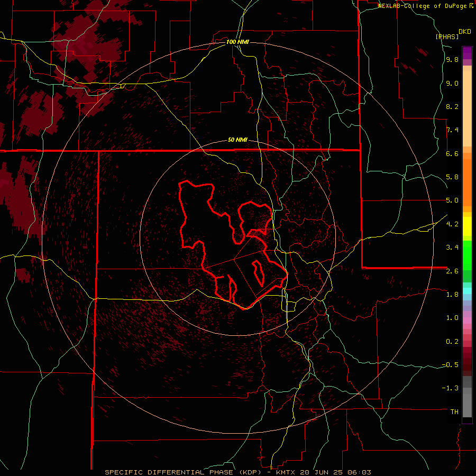Pick the cyan color bar segment
The width and height of the screenshot is (476, 476).
pos(467,291)
